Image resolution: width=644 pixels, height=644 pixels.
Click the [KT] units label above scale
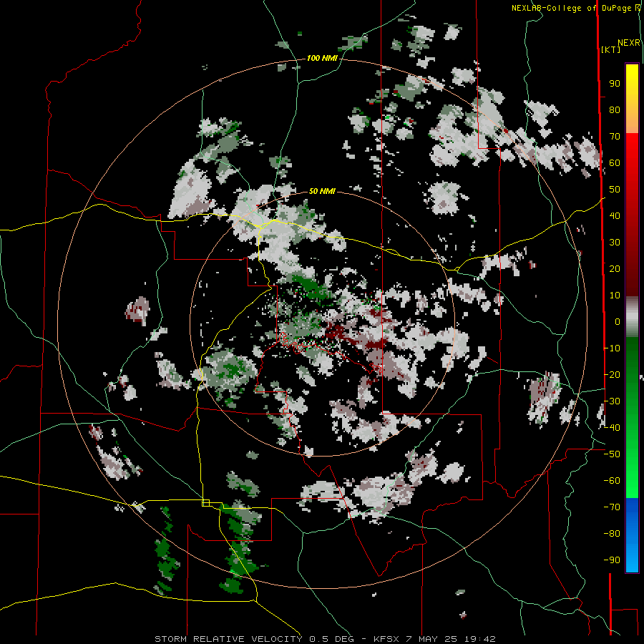coord(611,49)
